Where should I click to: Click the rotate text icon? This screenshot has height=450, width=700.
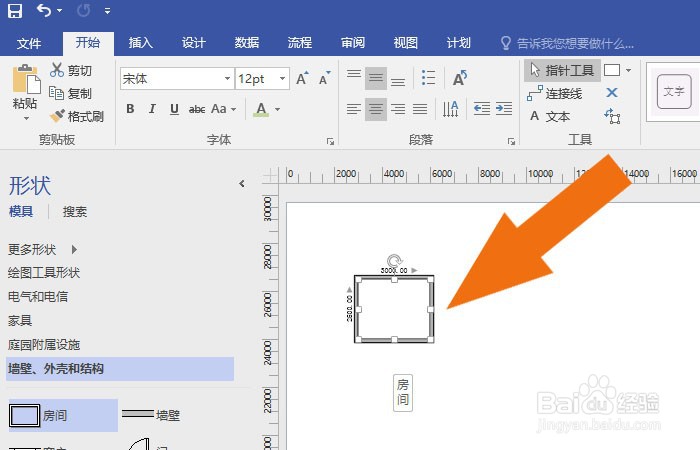459,78
